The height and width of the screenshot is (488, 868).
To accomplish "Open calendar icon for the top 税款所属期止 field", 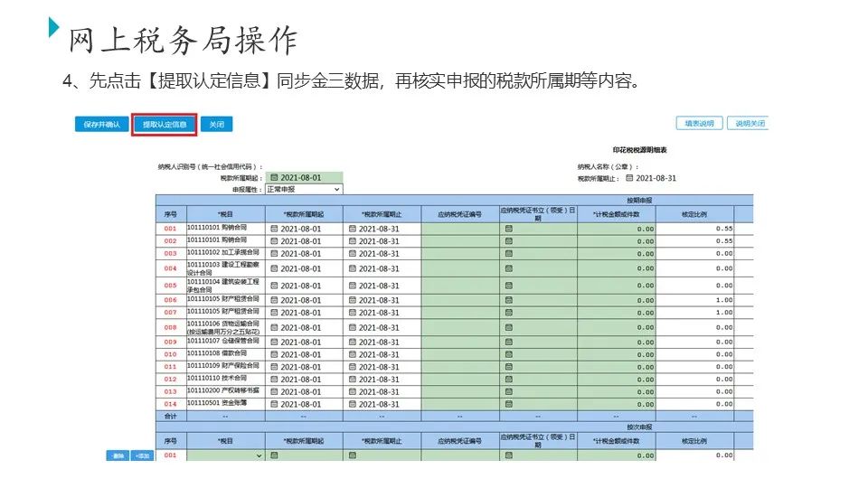I will pyautogui.click(x=629, y=178).
